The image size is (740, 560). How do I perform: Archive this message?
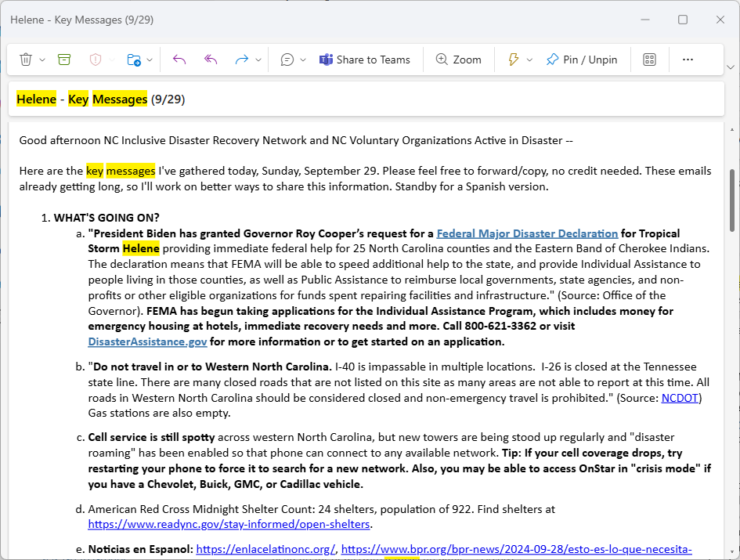click(x=64, y=60)
